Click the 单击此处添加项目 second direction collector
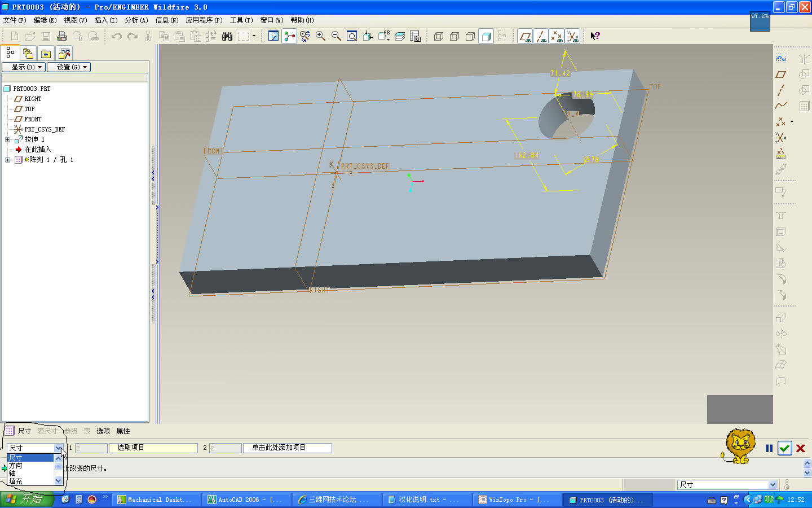Screen dimensions: 812x508 tap(288, 448)
